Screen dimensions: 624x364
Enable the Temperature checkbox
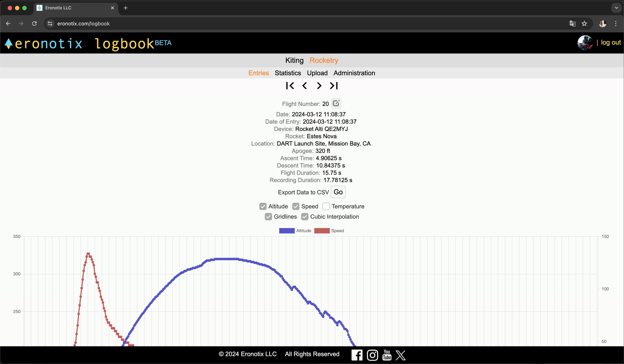(326, 206)
